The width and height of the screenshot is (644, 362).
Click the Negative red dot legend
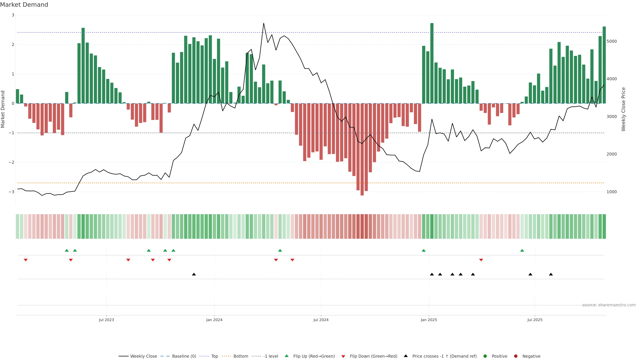[x=516, y=356]
